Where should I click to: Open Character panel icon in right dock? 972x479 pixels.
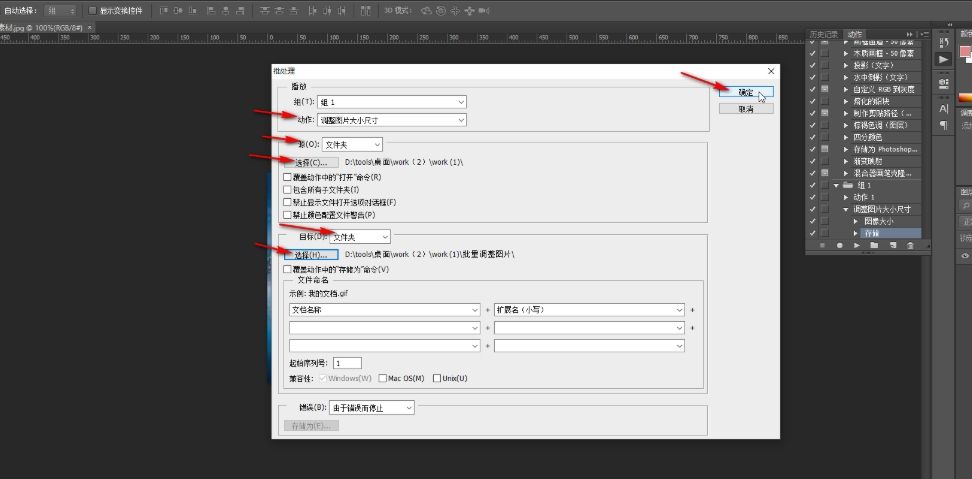(943, 109)
